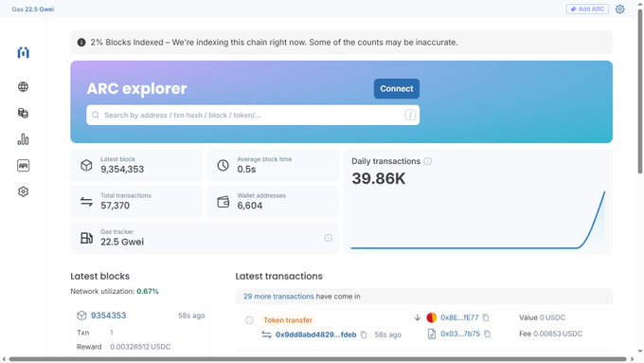The width and height of the screenshot is (644, 363).
Task: Click the Total transactions value 57,370
Action: coord(115,206)
